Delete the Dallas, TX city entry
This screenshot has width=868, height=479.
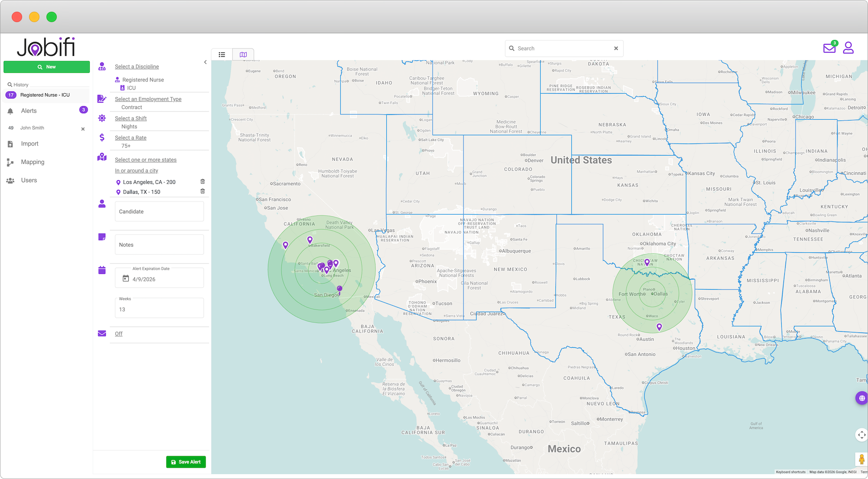202,191
